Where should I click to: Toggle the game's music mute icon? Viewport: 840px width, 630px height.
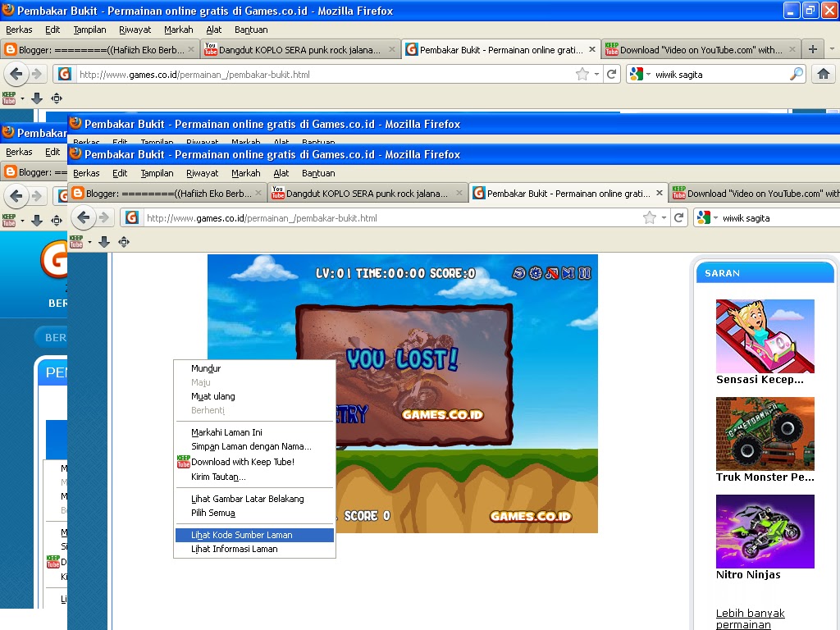pos(552,273)
